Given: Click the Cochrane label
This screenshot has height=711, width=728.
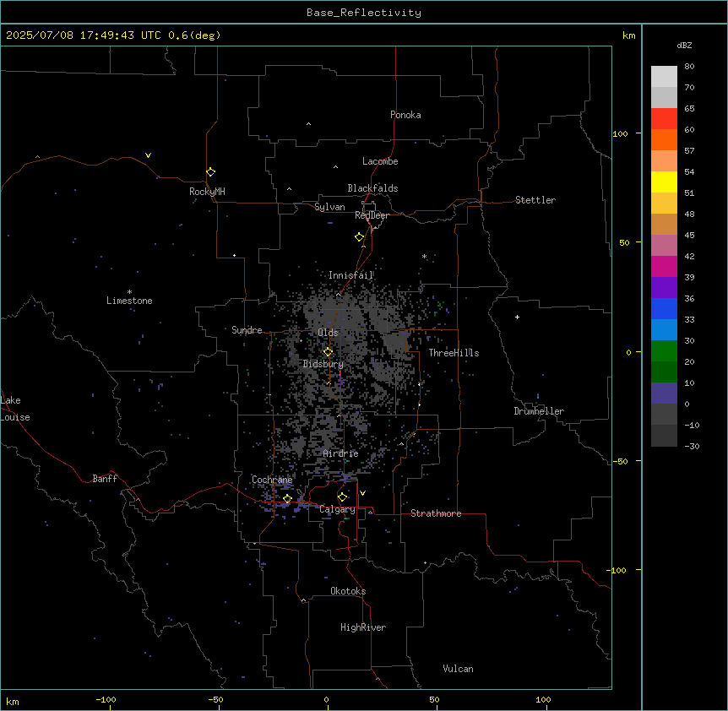Looking at the screenshot, I should coord(272,480).
